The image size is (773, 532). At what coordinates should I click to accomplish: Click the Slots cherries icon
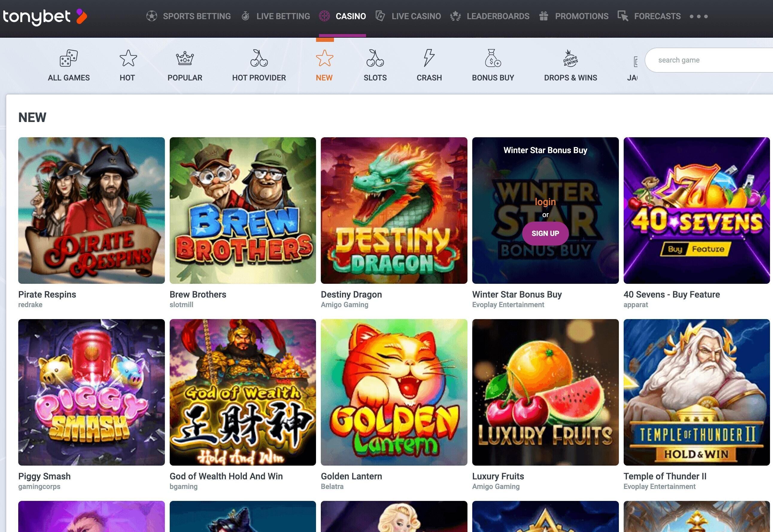[x=375, y=58]
